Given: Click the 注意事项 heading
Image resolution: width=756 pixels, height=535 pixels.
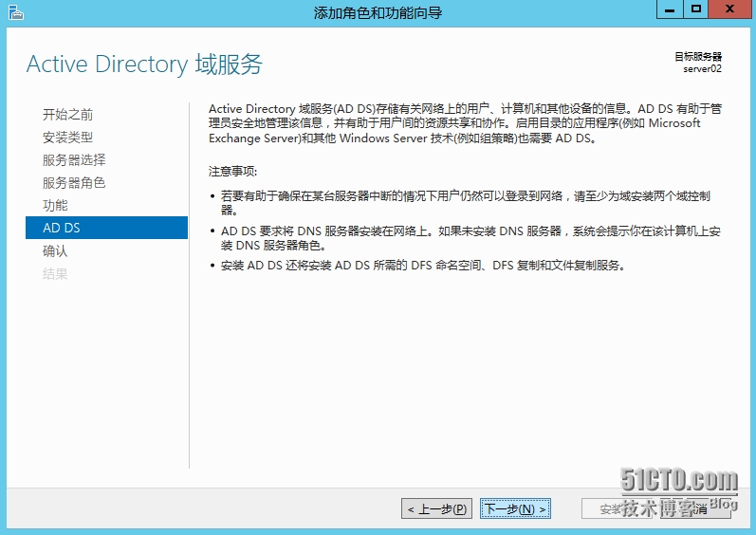Looking at the screenshot, I should 233,171.
